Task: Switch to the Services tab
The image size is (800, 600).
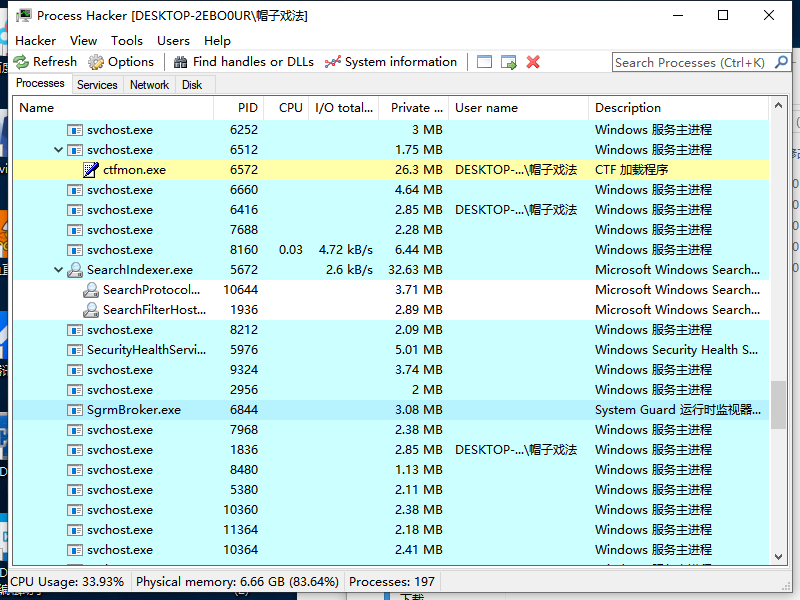Action: click(x=97, y=85)
